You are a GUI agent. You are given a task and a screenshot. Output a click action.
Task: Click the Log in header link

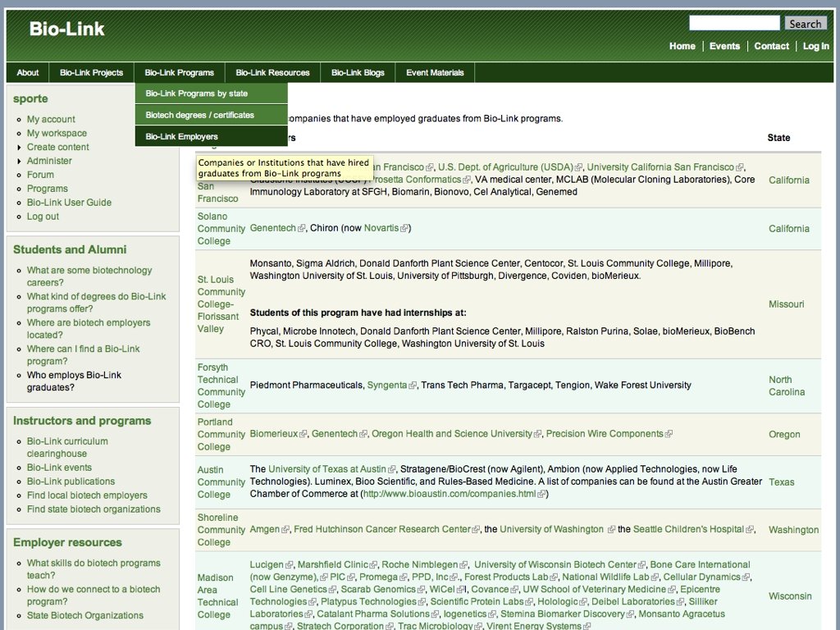point(816,46)
